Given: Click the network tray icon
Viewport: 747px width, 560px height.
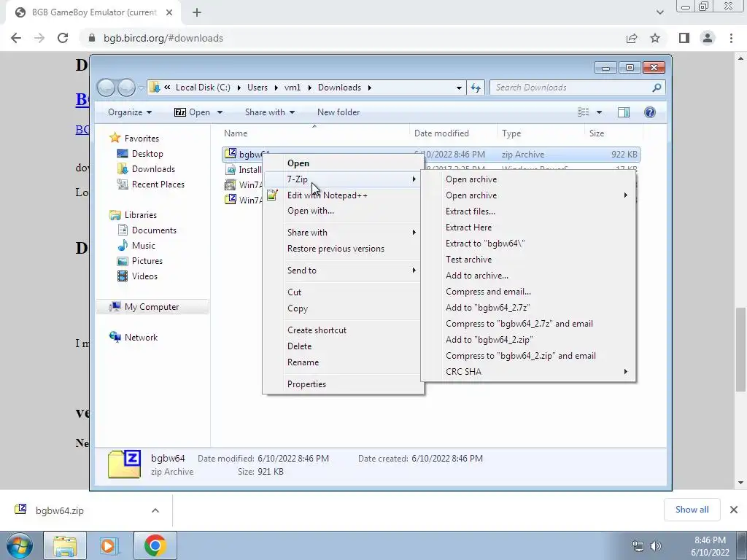Looking at the screenshot, I should coord(638,546).
